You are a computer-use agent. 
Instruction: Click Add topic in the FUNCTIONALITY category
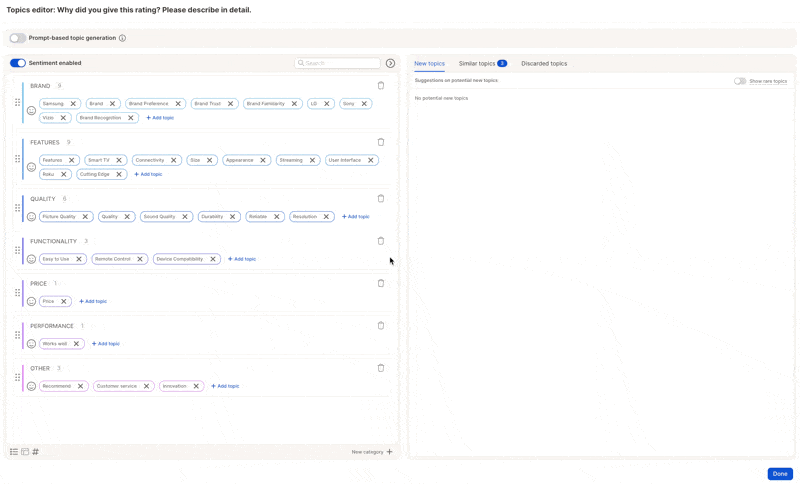point(242,259)
